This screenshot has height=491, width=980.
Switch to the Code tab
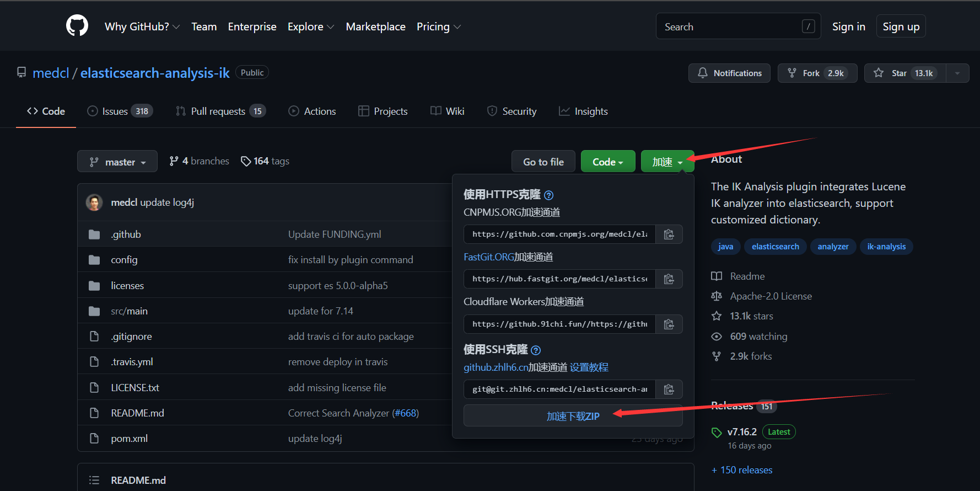point(46,111)
